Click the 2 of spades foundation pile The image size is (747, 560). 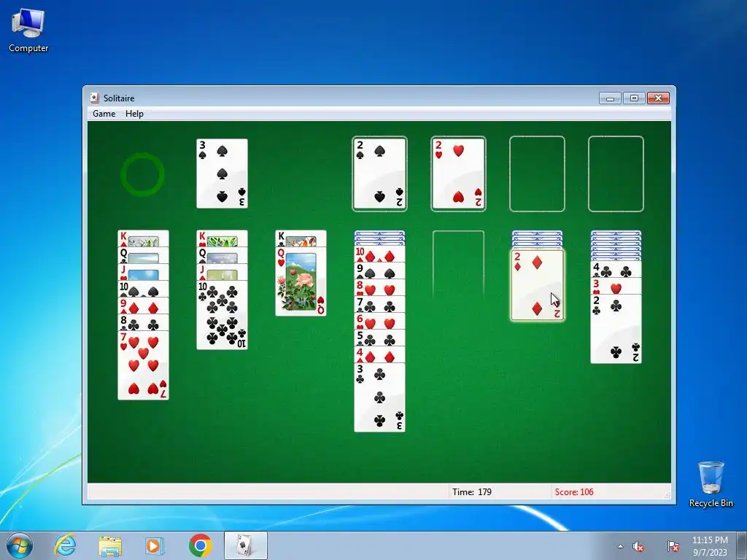pyautogui.click(x=379, y=174)
